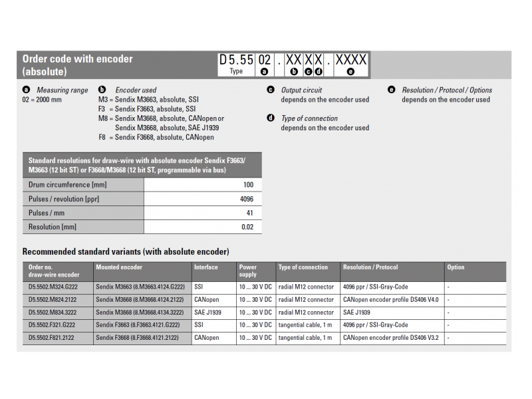The width and height of the screenshot is (532, 399).
Task: Click circled 'd' marker beside Type of connection legend
Action: pos(271,118)
